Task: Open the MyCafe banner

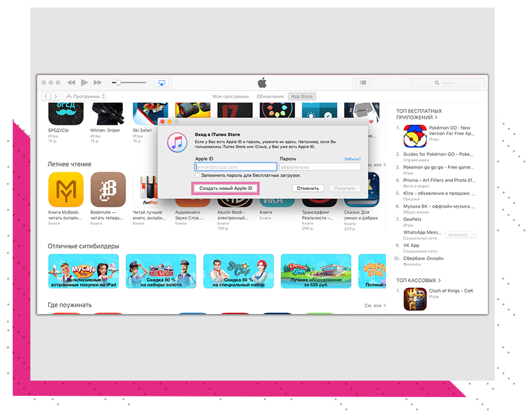Action: click(84, 271)
